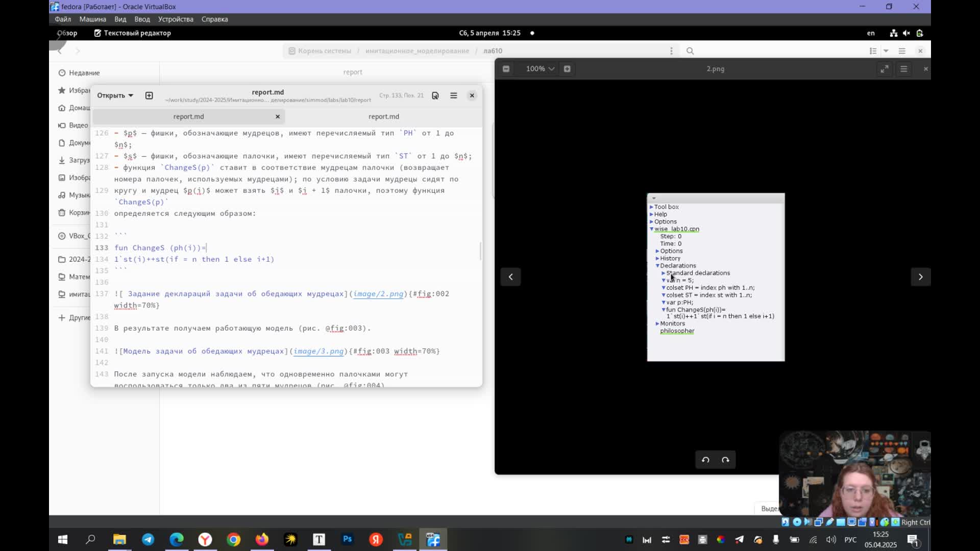Open File Explorer from the taskbar

pyautogui.click(x=119, y=539)
